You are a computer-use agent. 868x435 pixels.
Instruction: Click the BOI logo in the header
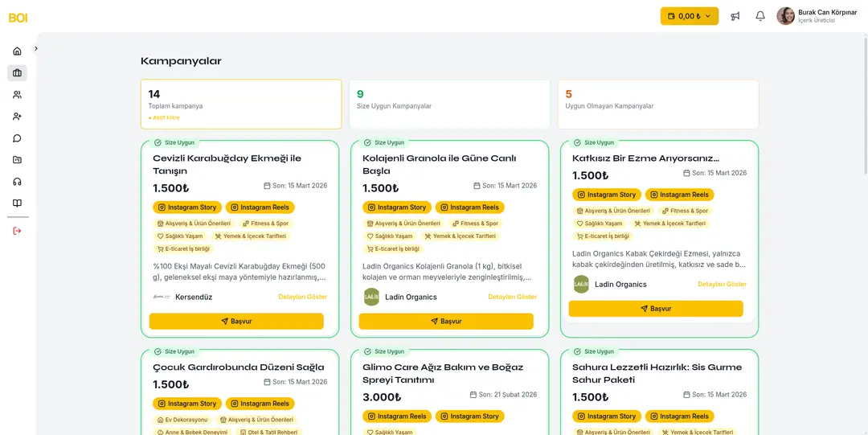point(18,17)
